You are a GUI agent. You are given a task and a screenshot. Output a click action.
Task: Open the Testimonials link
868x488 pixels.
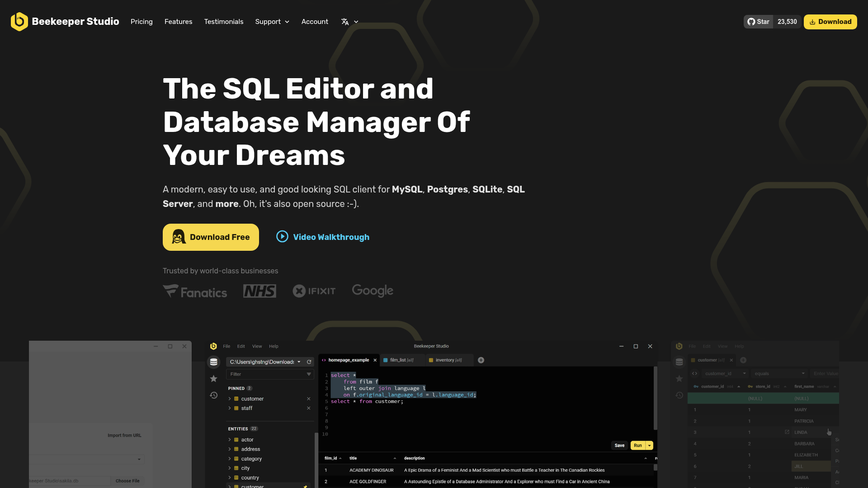pos(223,22)
